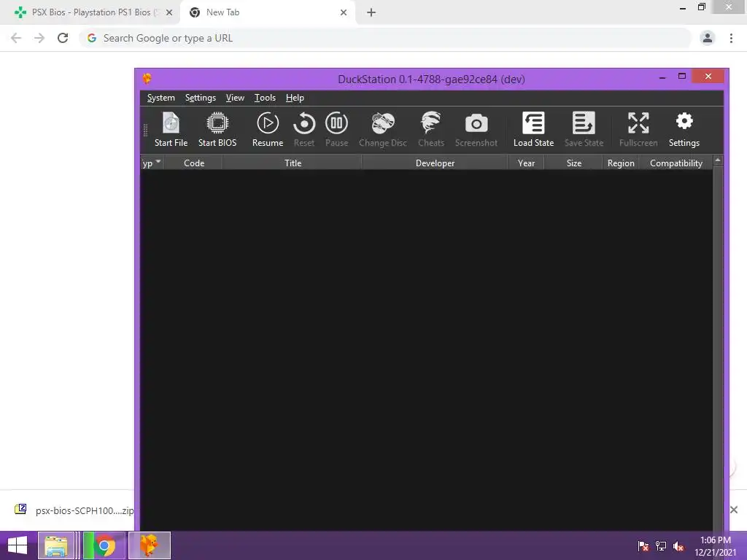
Task: Click muted volume tray icon
Action: 678,546
